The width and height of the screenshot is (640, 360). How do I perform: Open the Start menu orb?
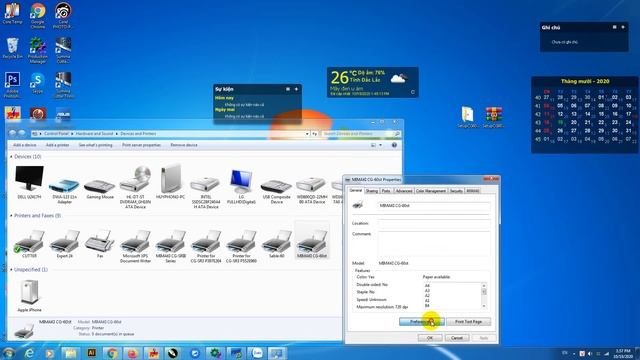point(9,353)
